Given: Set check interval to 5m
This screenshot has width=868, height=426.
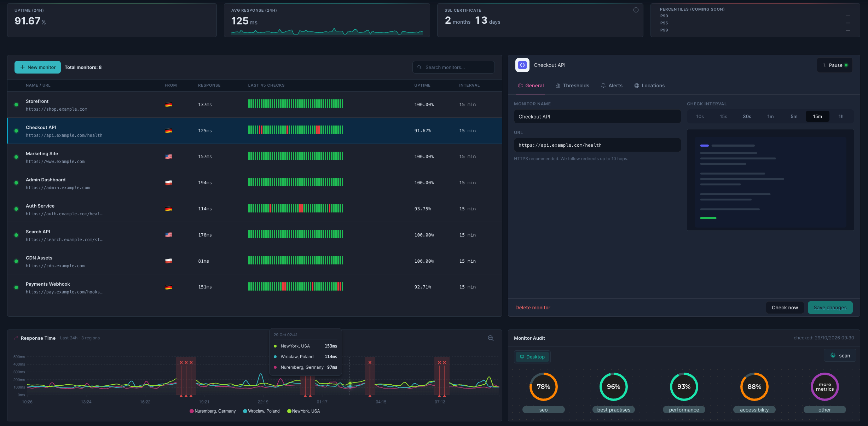Looking at the screenshot, I should point(794,116).
